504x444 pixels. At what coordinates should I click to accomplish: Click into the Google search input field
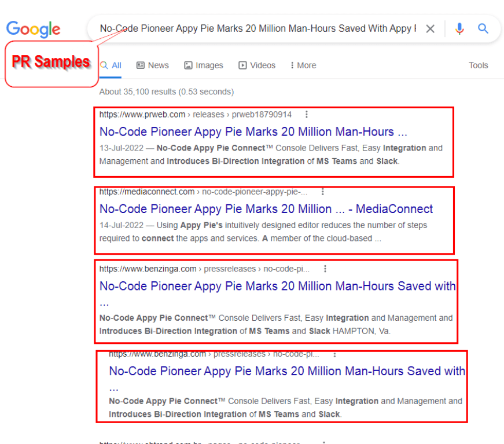pos(257,29)
